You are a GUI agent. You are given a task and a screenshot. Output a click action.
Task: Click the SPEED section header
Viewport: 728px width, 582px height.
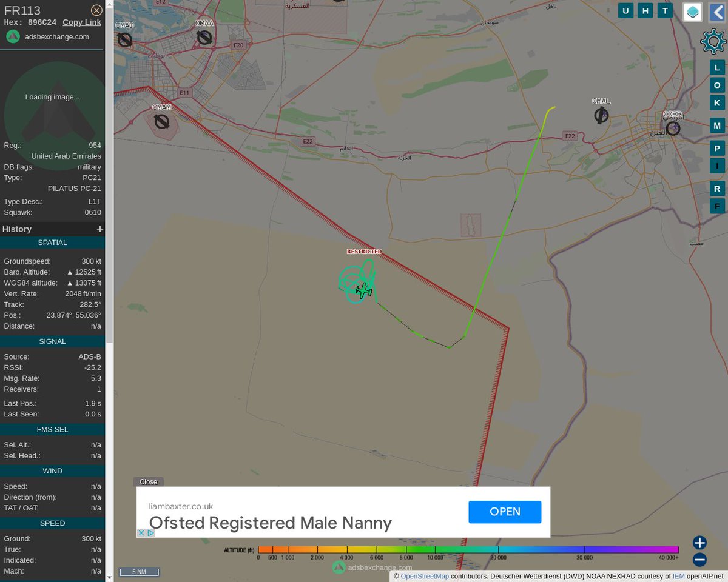point(52,523)
